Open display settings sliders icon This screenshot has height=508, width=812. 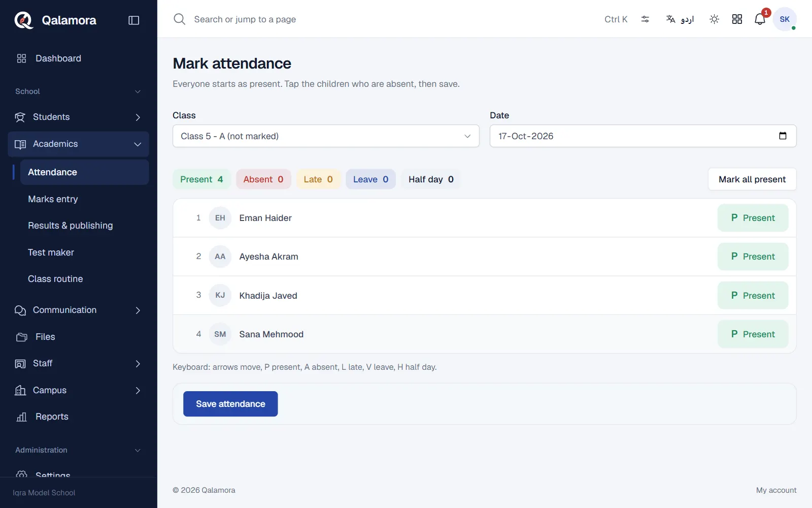[x=645, y=19]
